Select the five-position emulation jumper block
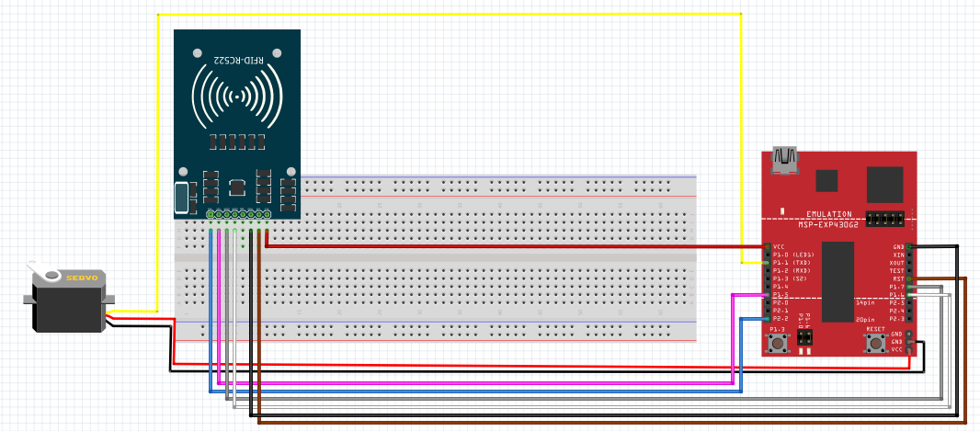This screenshot has height=431, width=980. pos(885,220)
